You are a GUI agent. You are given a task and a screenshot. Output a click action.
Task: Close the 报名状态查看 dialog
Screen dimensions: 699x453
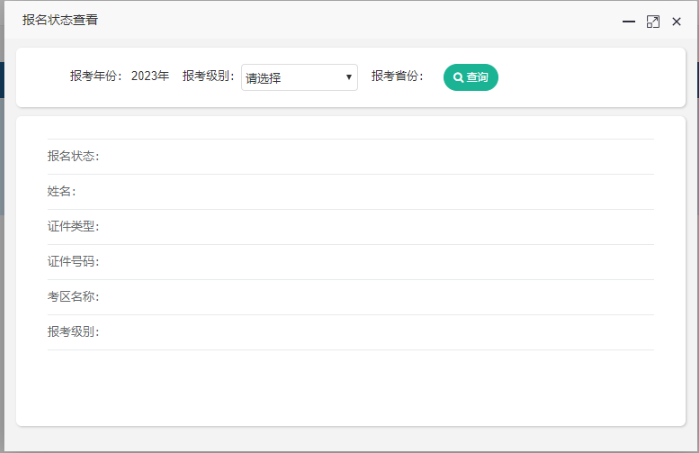pos(677,21)
